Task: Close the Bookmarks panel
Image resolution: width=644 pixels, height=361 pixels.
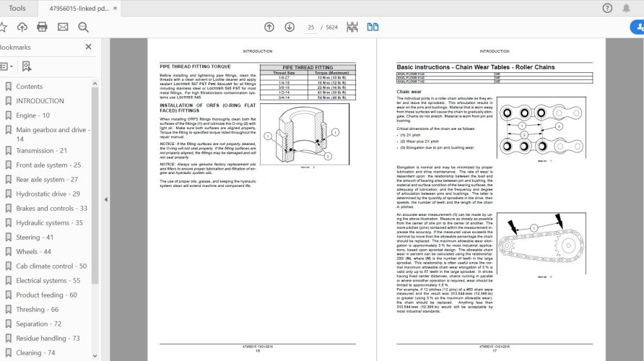Action: point(88,47)
